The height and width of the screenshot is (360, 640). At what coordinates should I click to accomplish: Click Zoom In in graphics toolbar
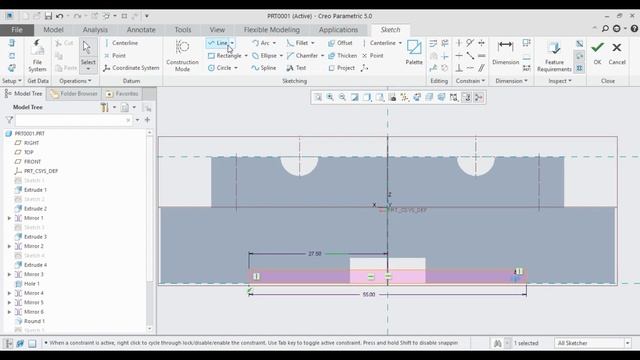coord(330,97)
